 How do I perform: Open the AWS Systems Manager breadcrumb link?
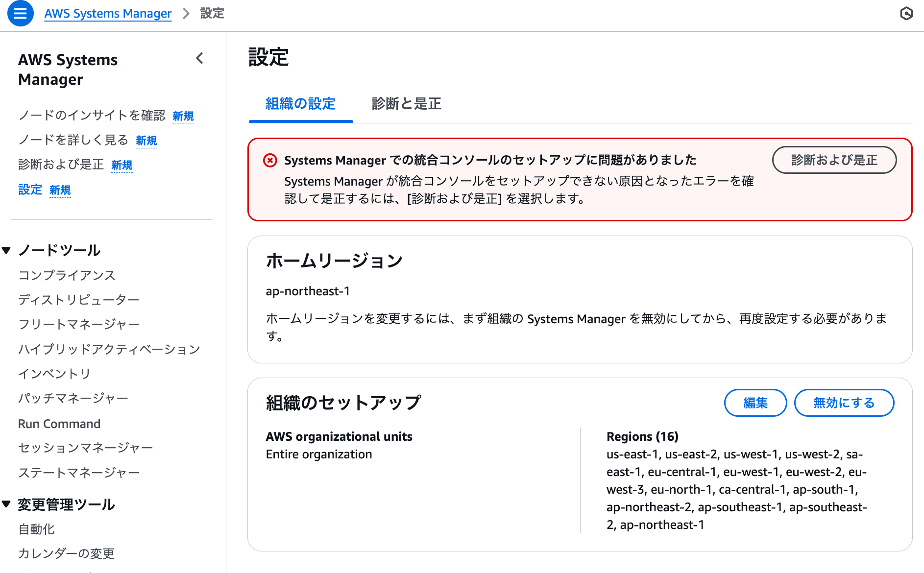(108, 13)
